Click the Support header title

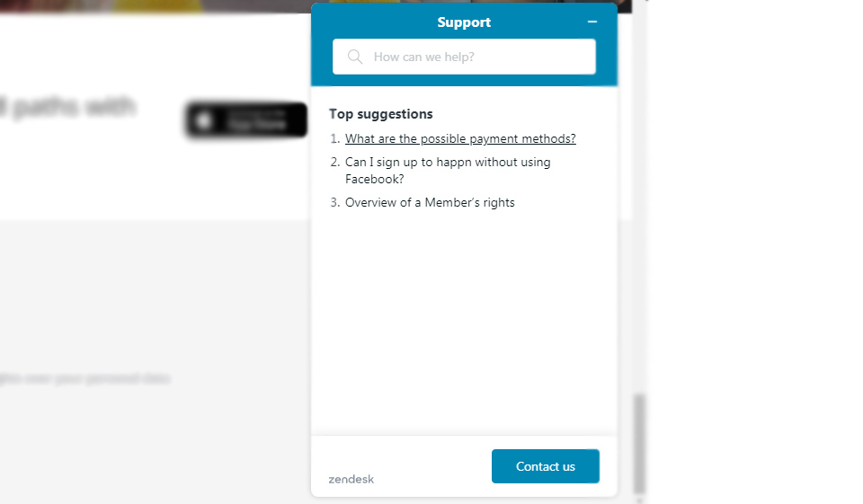click(464, 22)
